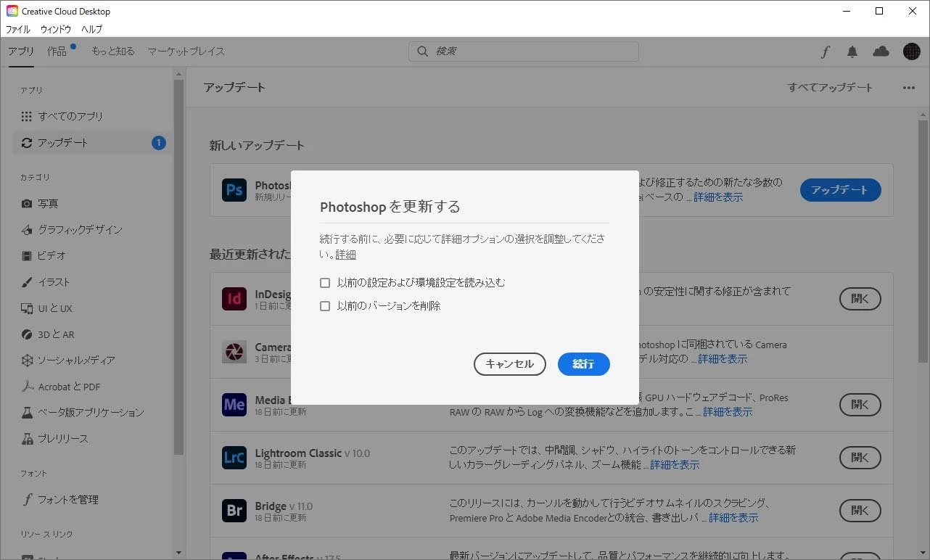Click the キャンセル button

[x=509, y=364]
